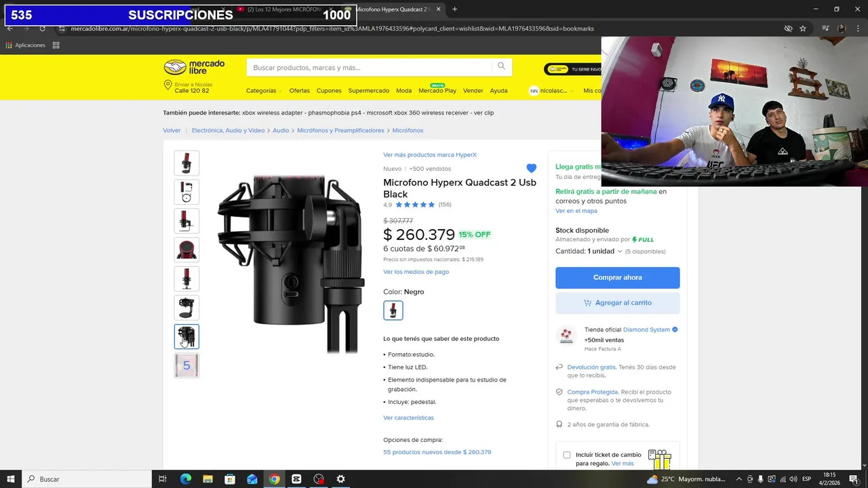The image size is (868, 488).
Task: Bookmark this page with the star icon
Action: pyautogui.click(x=803, y=28)
